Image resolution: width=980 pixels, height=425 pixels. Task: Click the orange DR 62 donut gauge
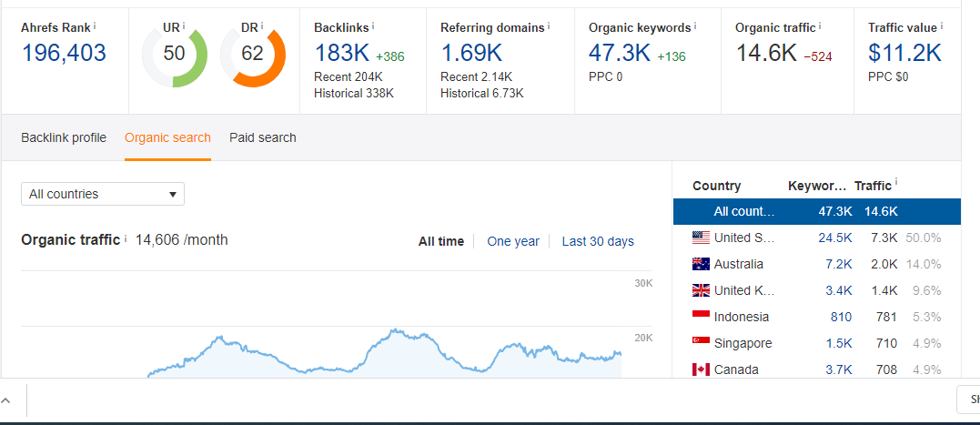coord(253,55)
